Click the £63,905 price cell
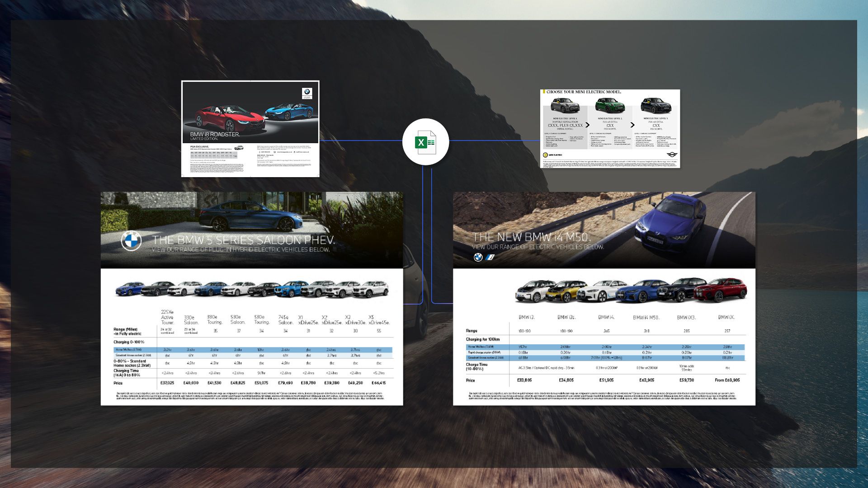The width and height of the screenshot is (868, 488). tap(646, 380)
